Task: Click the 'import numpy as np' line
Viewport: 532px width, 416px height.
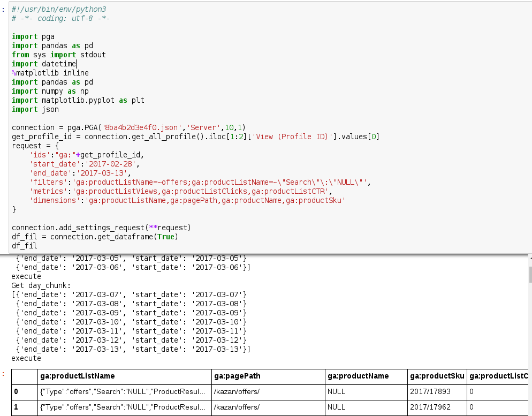Action: point(50,91)
